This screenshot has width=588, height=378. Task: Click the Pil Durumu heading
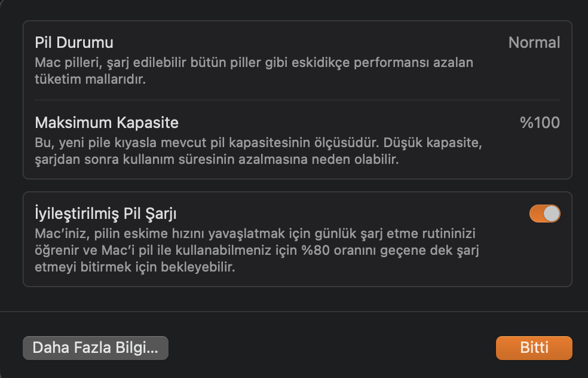74,42
